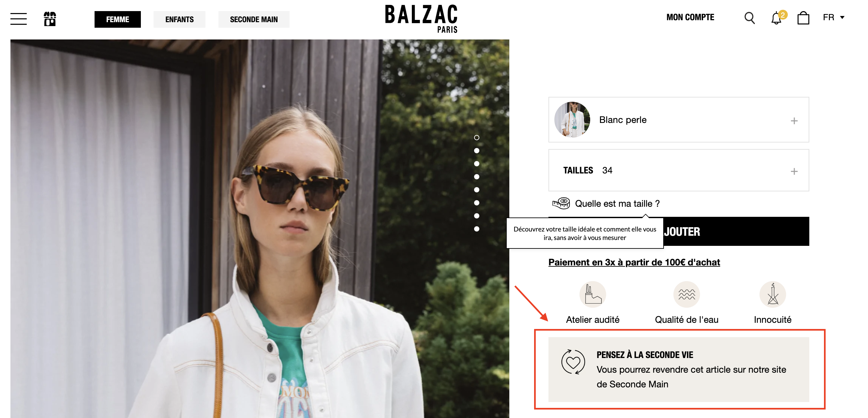Viewport: 868px width, 418px height.
Task: Click the Blanc perle color thumbnail
Action: [x=572, y=120]
